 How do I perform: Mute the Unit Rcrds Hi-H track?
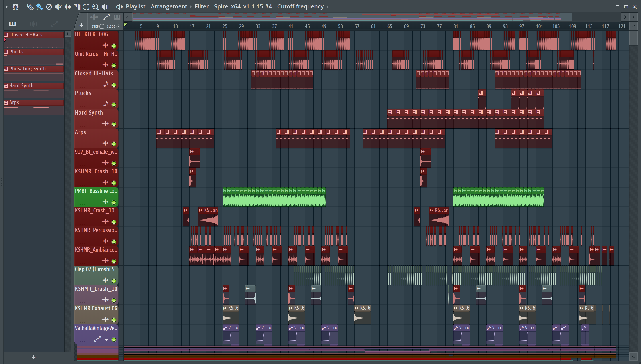click(114, 65)
